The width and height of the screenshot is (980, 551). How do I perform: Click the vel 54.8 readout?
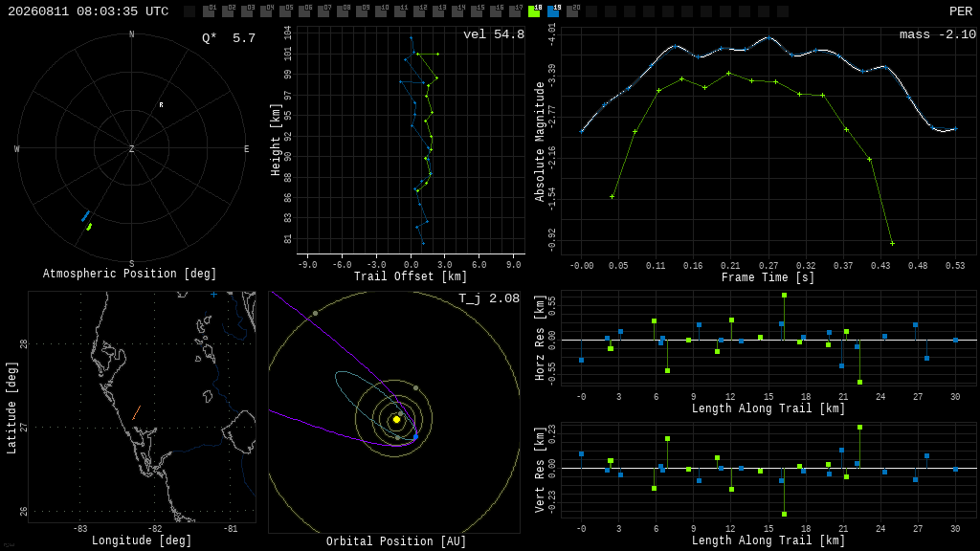[x=494, y=34]
